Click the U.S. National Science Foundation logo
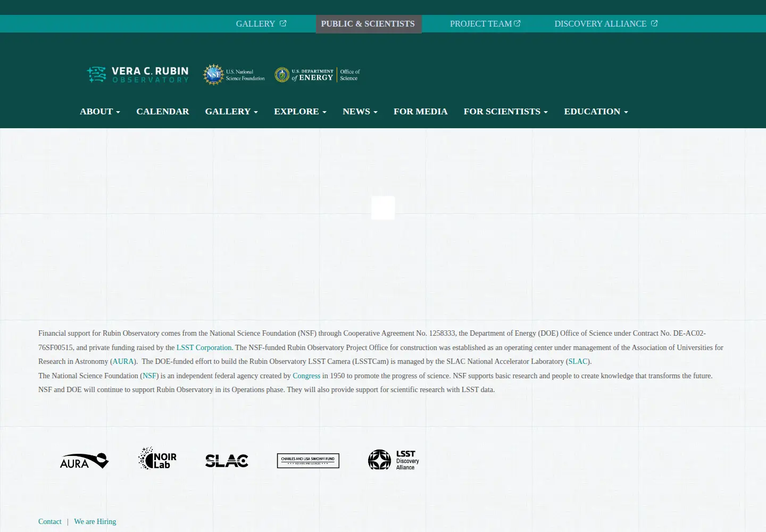This screenshot has height=532, width=766. click(234, 75)
